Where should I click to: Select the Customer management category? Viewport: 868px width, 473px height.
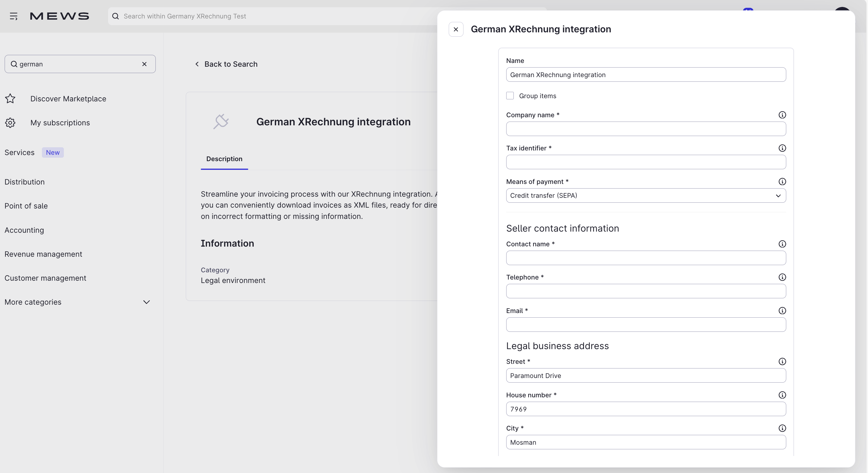point(45,278)
